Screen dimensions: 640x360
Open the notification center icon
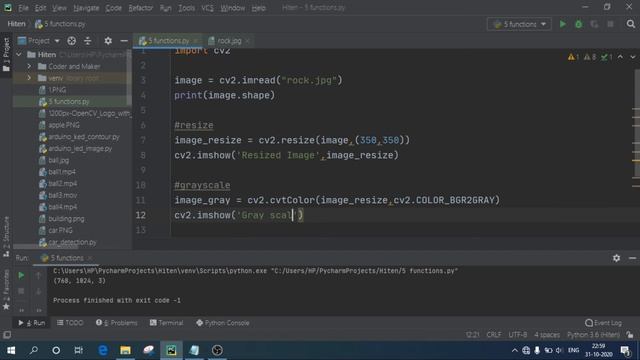625,350
